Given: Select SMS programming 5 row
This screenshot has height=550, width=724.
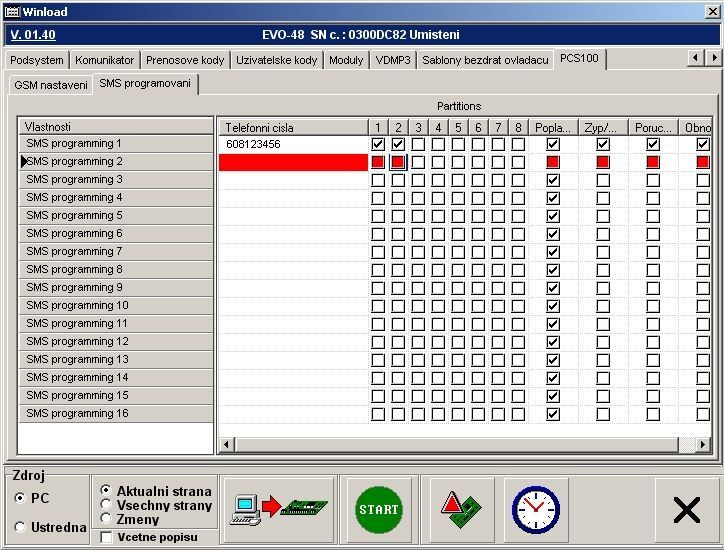Looking at the screenshot, I should [115, 215].
